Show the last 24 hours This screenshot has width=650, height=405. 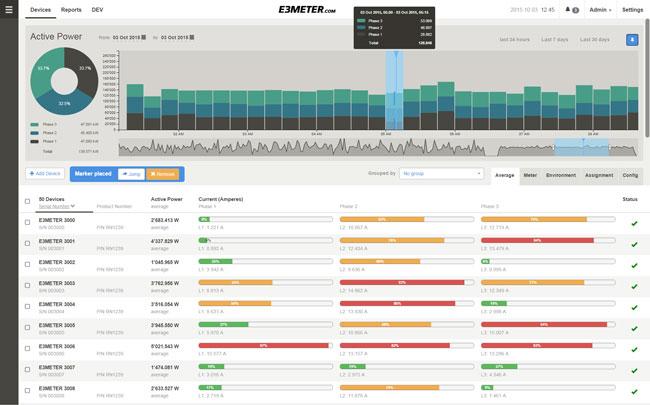pos(514,39)
